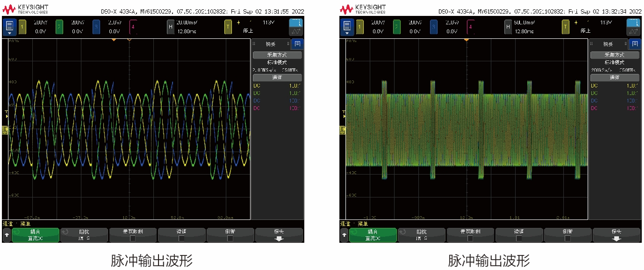
Task: Select channel 2 green badge on the left scope
Action: [59, 27]
